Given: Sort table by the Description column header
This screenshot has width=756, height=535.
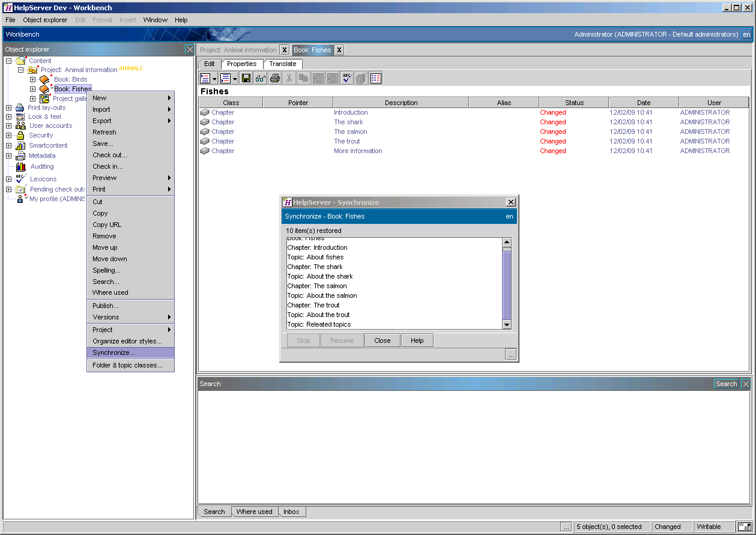Looking at the screenshot, I should tap(401, 103).
